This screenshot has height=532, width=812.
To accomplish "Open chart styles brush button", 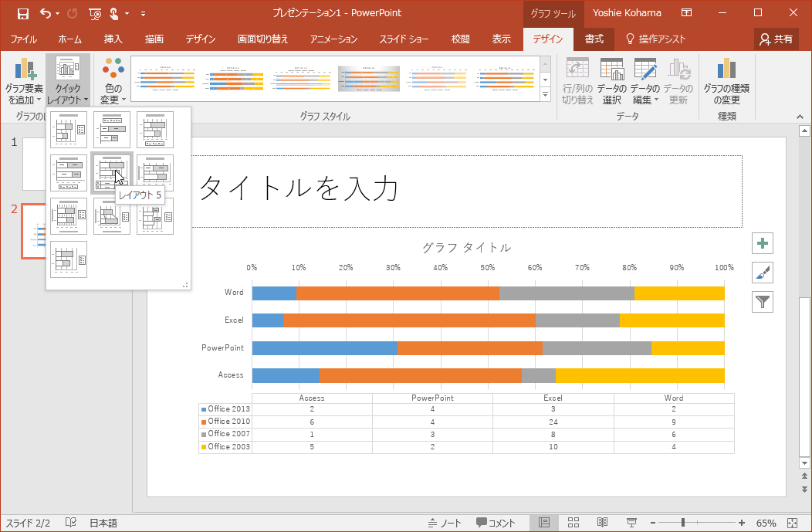I will (x=763, y=273).
